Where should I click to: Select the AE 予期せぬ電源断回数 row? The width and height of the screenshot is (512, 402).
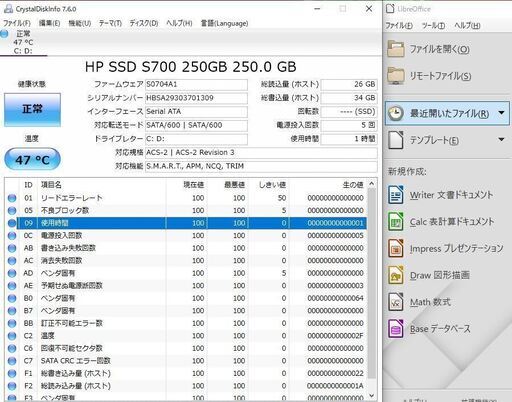click(187, 286)
